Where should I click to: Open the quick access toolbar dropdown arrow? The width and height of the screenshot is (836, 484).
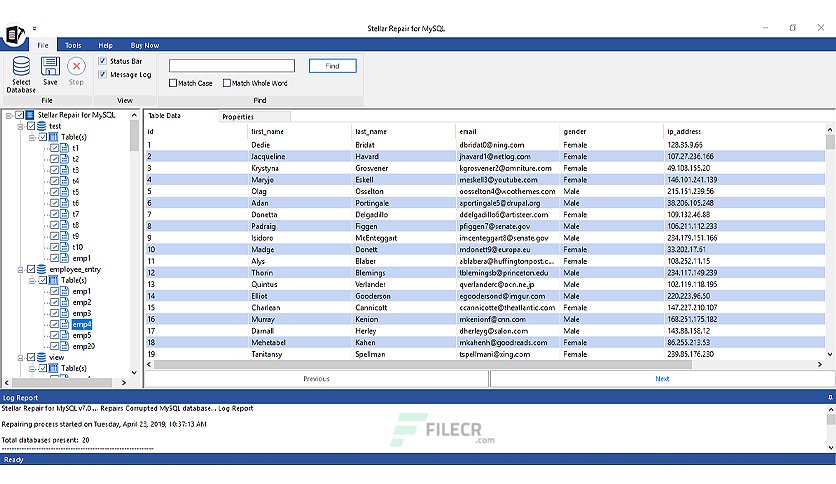(34, 29)
